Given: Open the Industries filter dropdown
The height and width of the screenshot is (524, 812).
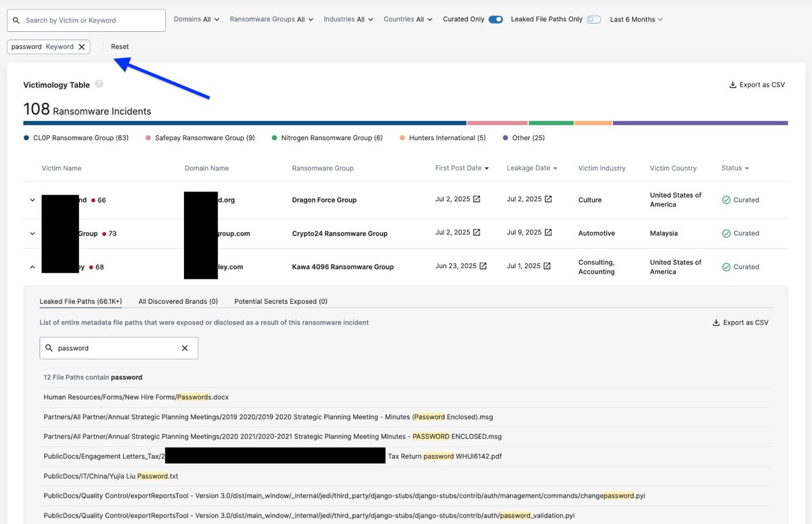Looking at the screenshot, I should (348, 20).
